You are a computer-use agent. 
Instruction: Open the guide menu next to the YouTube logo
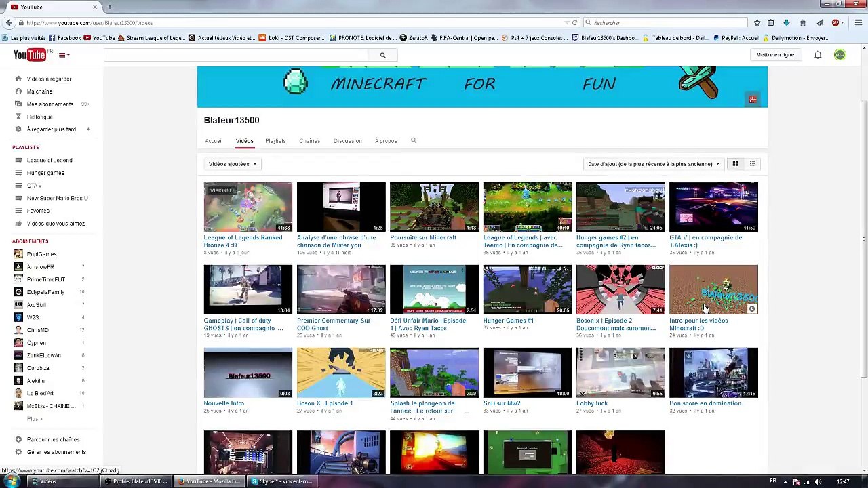[64, 55]
